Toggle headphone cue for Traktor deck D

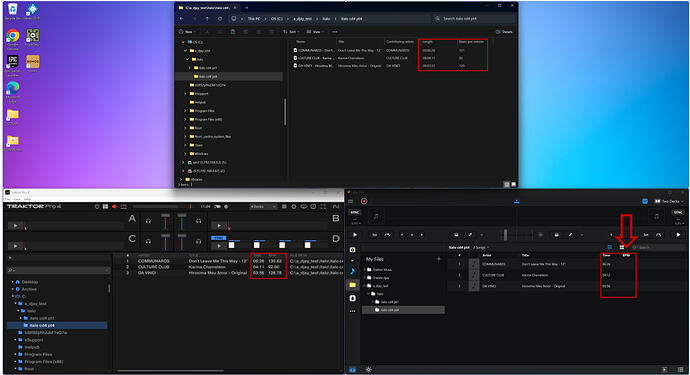199,241
